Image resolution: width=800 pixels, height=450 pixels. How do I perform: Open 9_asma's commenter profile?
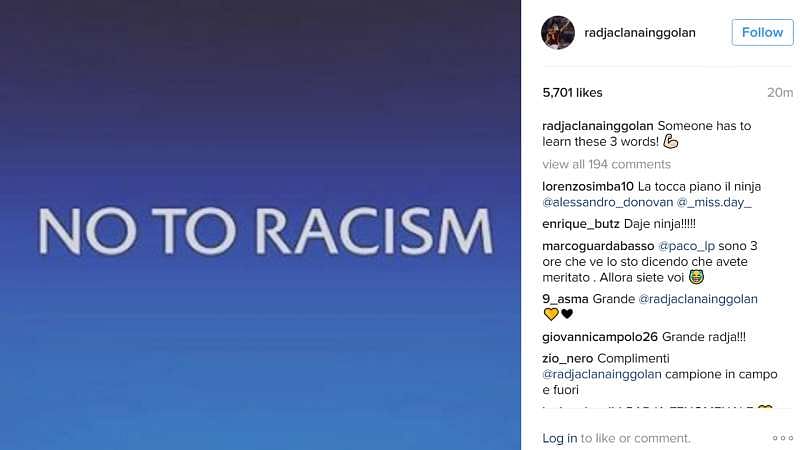565,299
